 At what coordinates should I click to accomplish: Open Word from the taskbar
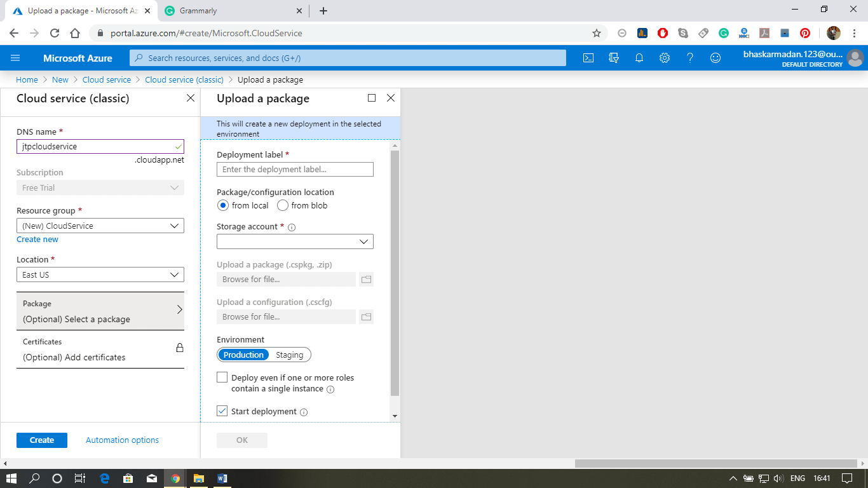tap(222, 478)
